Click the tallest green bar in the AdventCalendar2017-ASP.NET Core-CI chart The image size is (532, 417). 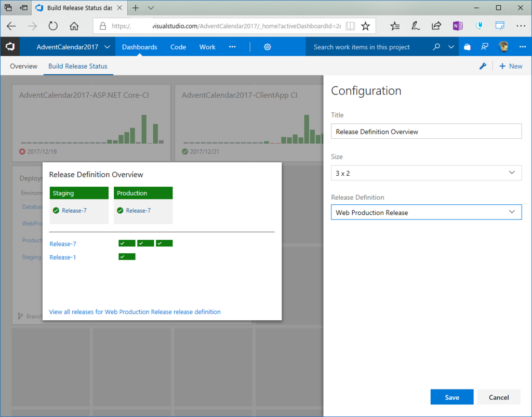coord(144,129)
